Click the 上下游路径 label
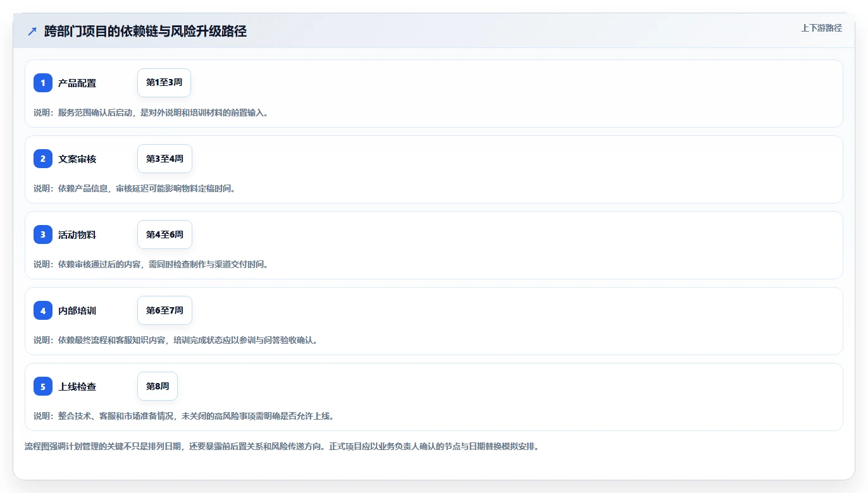This screenshot has height=493, width=868. point(821,28)
